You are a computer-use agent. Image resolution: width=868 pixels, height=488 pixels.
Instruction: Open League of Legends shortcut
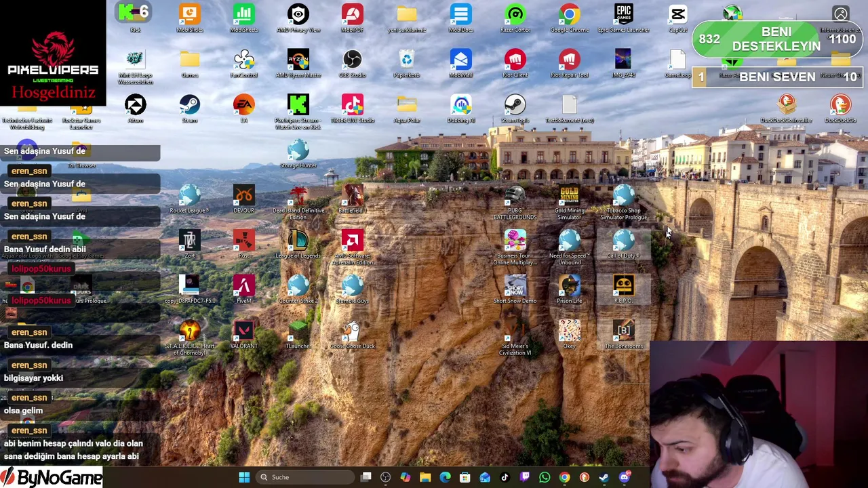298,245
